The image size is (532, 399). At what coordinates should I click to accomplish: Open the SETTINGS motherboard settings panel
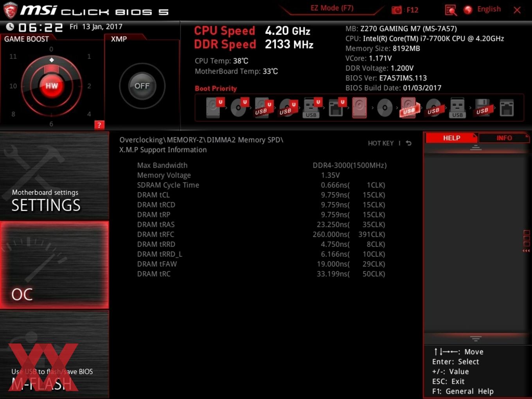pos(54,176)
